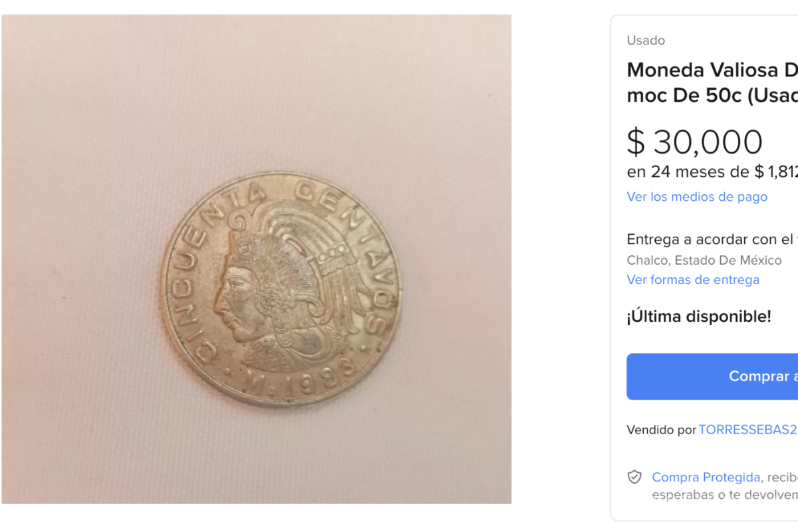The width and height of the screenshot is (798, 532).
Task: Click the installment amount $ 1,812
Action: (x=775, y=172)
